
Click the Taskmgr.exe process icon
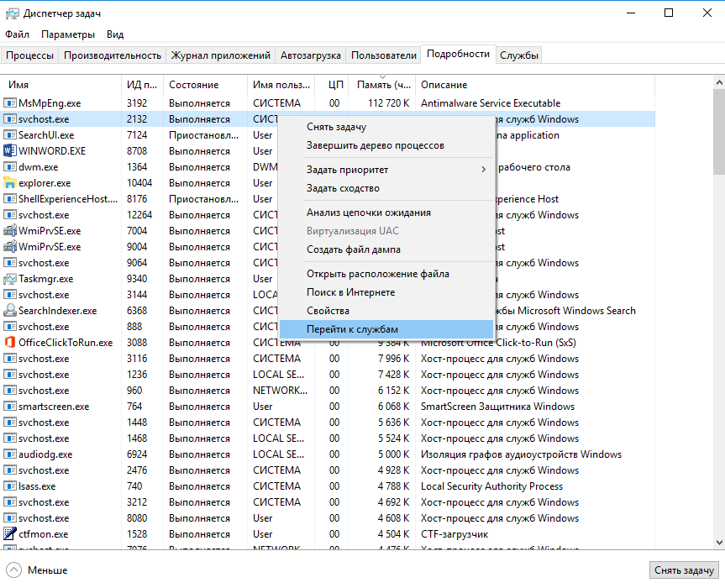pos(10,278)
